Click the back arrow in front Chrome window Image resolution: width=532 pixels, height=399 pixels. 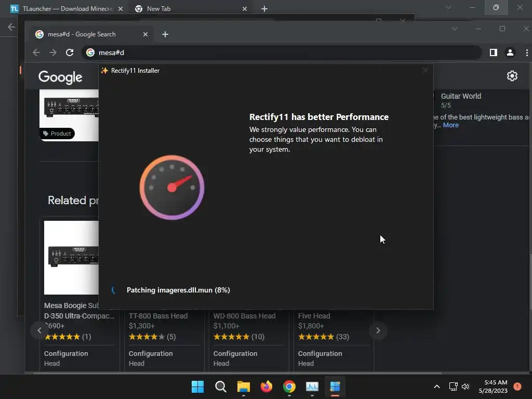[36, 52]
